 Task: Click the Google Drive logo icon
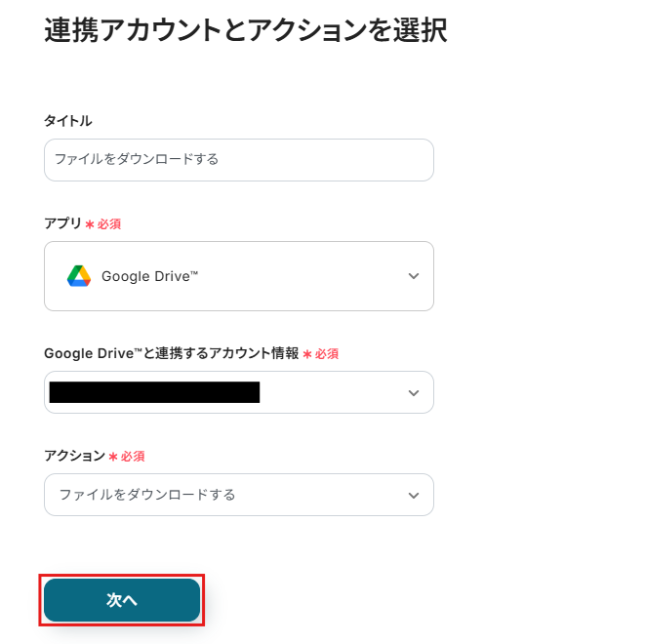click(79, 276)
